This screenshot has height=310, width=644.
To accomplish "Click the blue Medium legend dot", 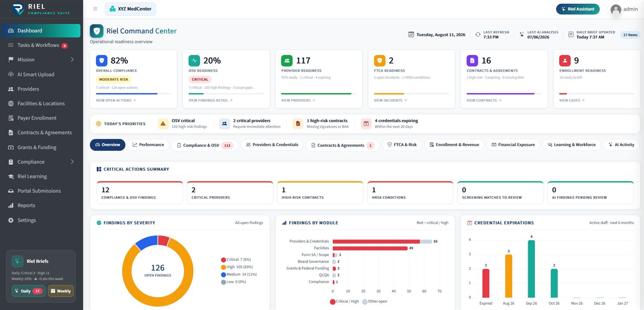I will tap(223, 275).
